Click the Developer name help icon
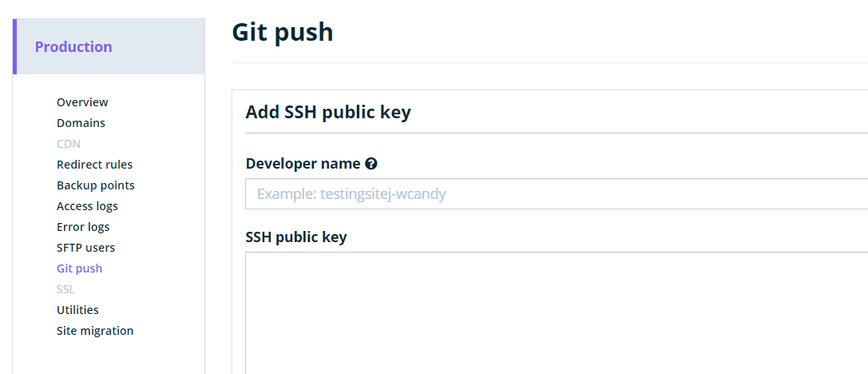This screenshot has height=374, width=868. tap(371, 164)
